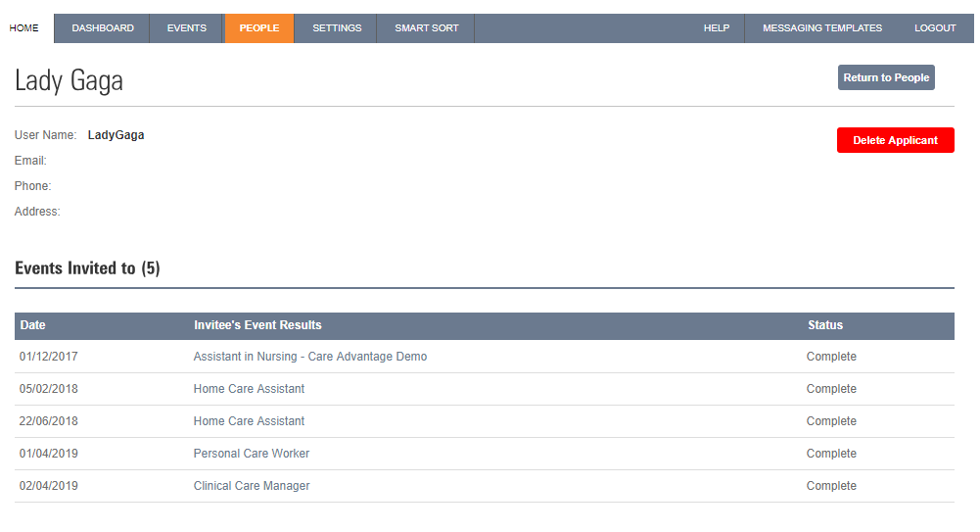
Task: Click the Phone: label
Action: [x=32, y=186]
